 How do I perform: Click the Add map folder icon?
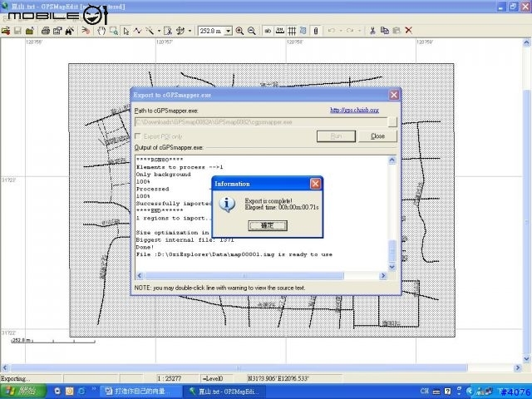coord(30,31)
